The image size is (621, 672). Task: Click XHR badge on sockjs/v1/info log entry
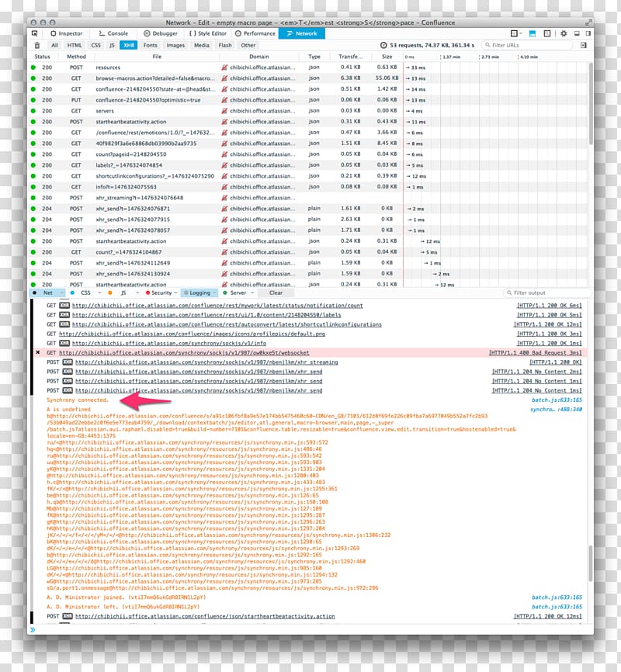[x=64, y=343]
